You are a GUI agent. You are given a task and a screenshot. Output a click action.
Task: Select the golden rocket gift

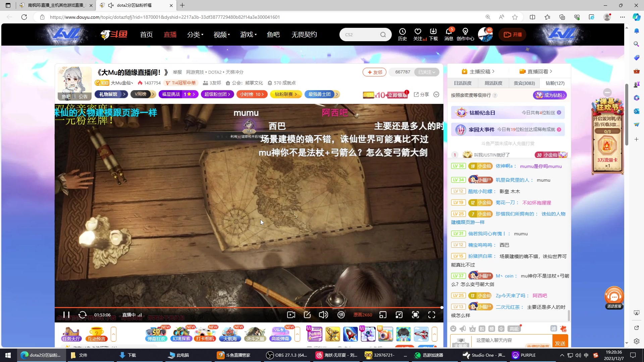pos(332,334)
